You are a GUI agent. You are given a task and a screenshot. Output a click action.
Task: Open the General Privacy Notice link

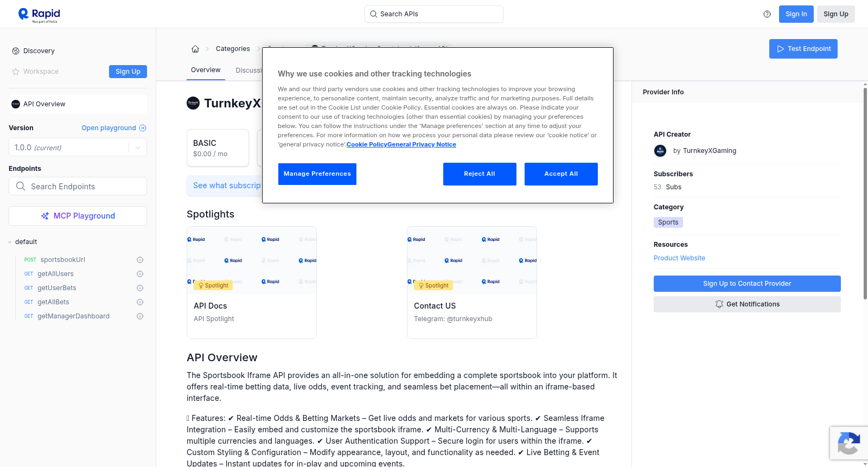422,144
